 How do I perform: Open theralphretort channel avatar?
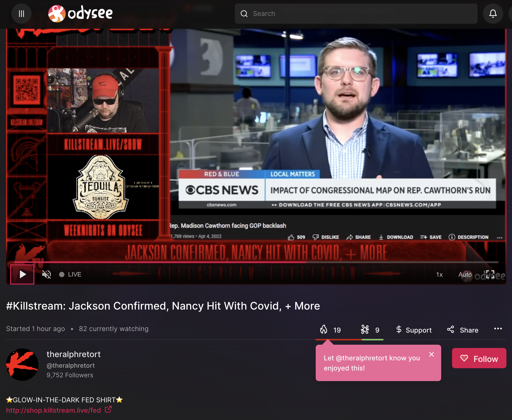(22, 365)
